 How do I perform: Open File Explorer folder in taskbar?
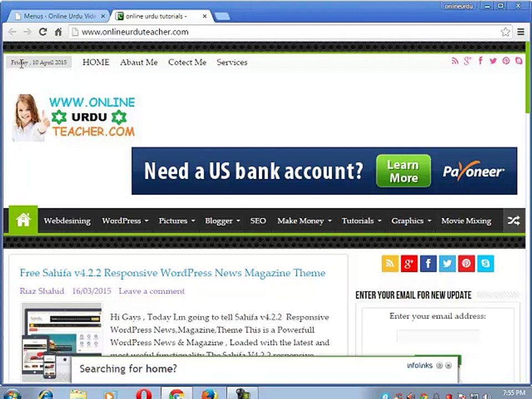pyautogui.click(x=78, y=395)
